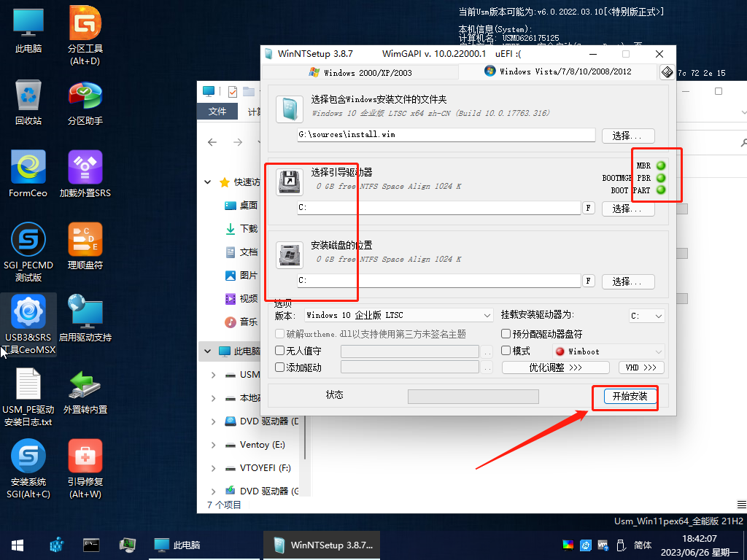Click the install location C: path field
The image size is (747, 560).
[438, 281]
